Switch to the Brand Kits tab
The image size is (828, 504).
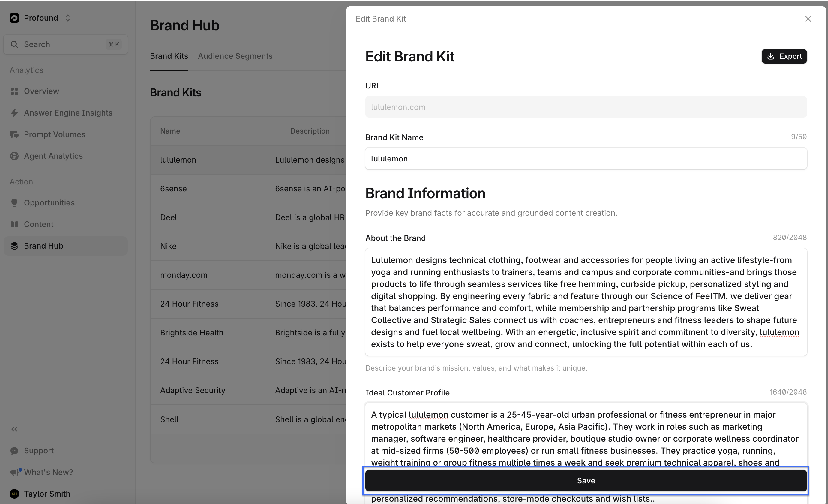click(169, 56)
